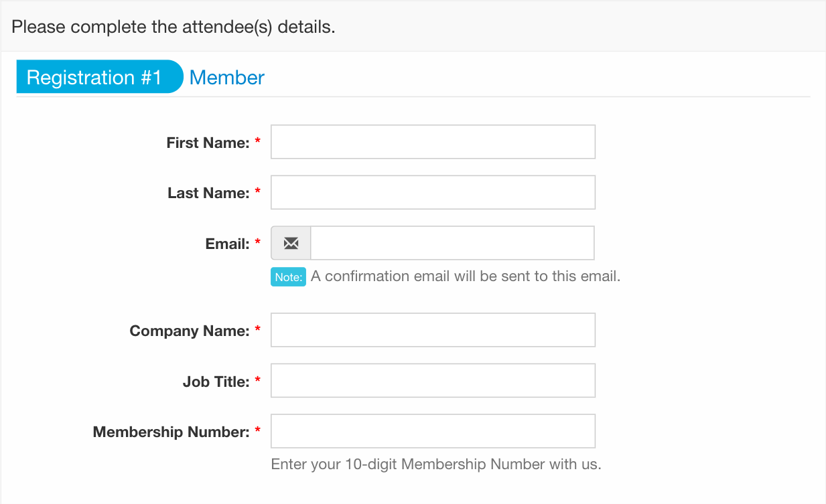This screenshot has width=826, height=504.
Task: Activate the Membership Number input box
Action: tap(433, 431)
